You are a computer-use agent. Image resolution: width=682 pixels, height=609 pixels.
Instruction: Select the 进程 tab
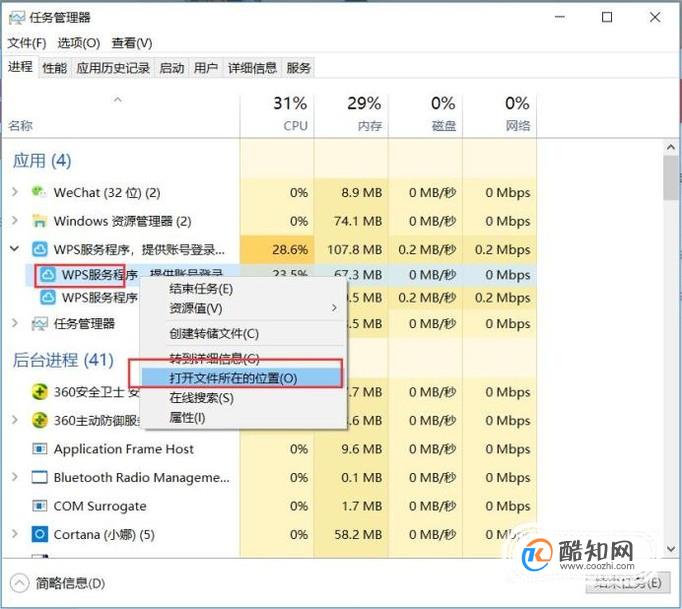(20, 67)
